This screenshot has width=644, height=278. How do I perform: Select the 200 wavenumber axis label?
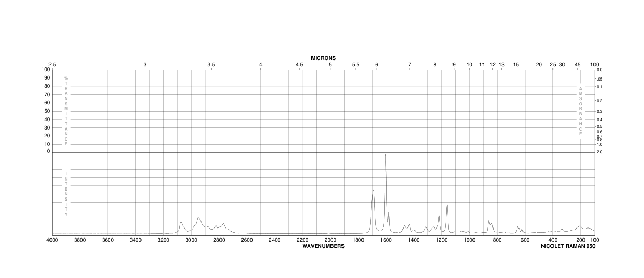coord(581,240)
